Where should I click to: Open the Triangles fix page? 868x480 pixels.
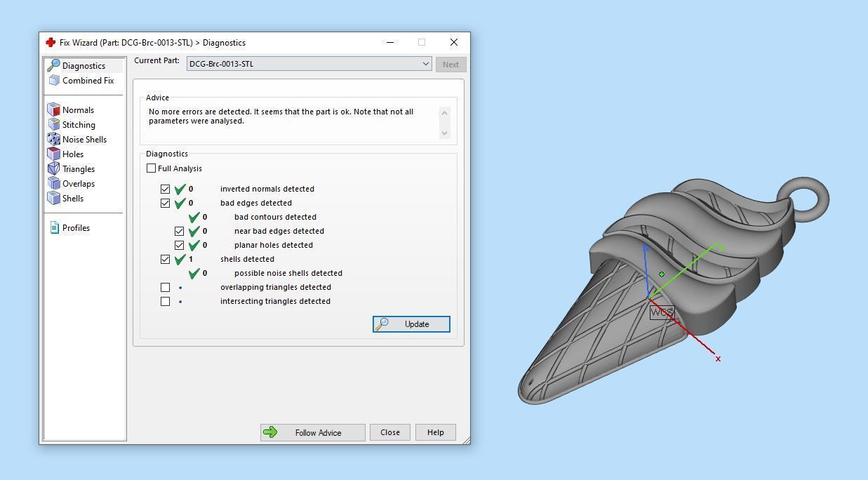[x=79, y=168]
